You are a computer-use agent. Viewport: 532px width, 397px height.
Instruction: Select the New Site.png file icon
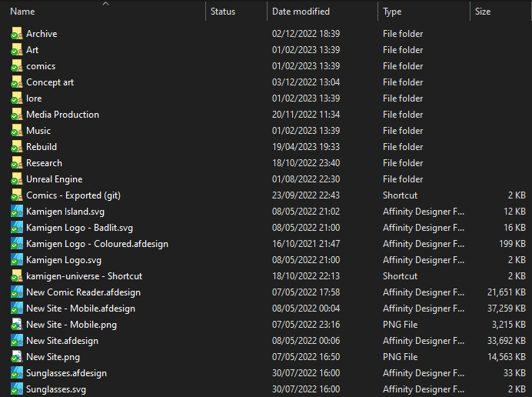[x=17, y=357]
